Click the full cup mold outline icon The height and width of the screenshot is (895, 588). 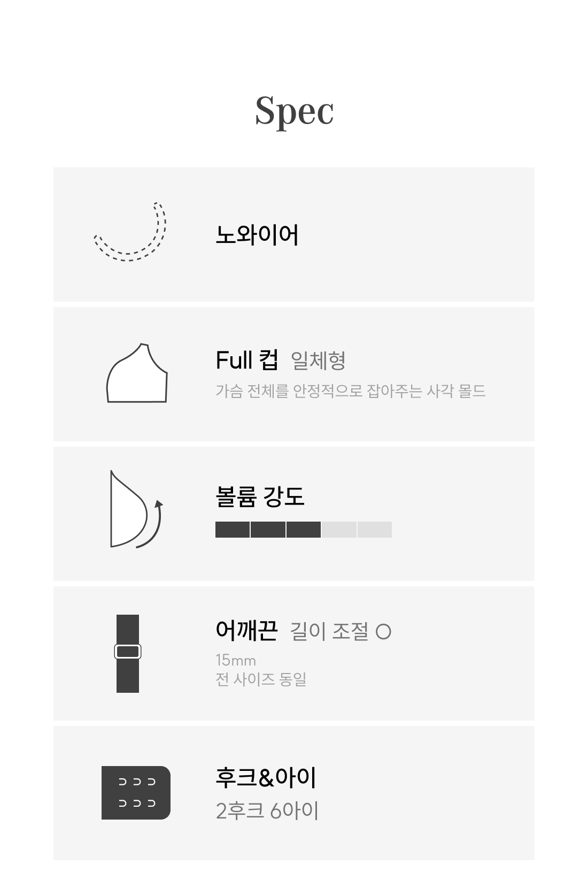pos(137,373)
